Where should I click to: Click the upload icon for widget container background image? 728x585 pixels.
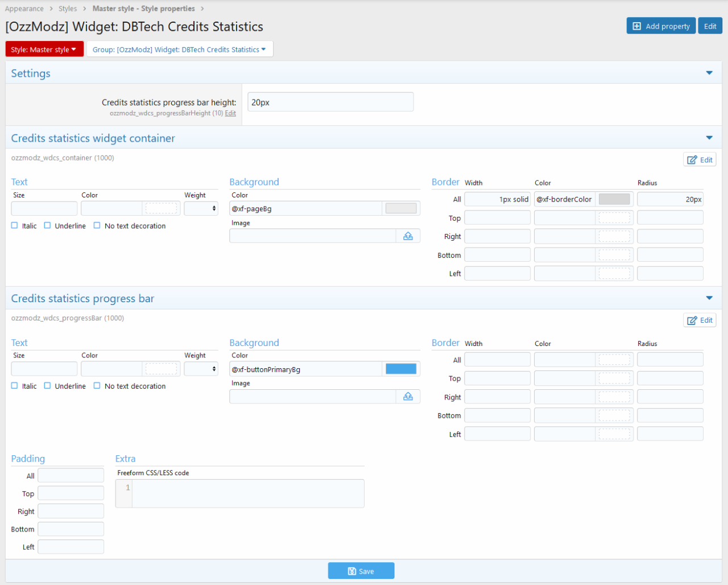pyautogui.click(x=408, y=236)
